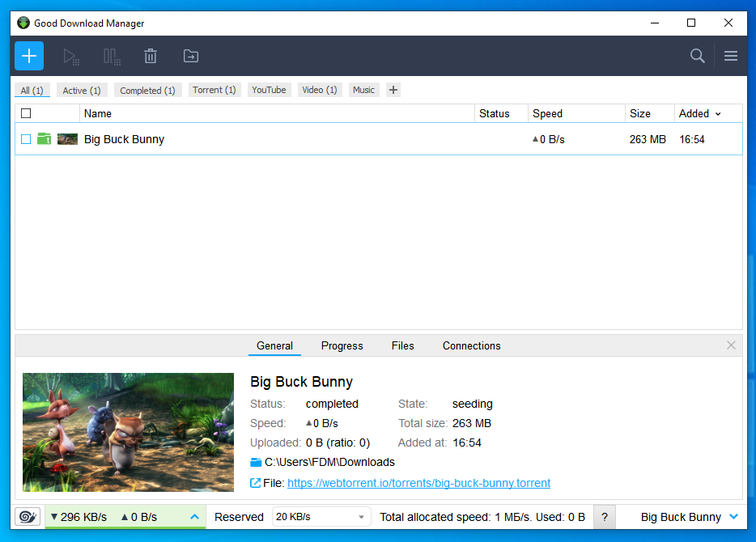Click the question mark help button
Screen dimensions: 756x542
pos(604,516)
